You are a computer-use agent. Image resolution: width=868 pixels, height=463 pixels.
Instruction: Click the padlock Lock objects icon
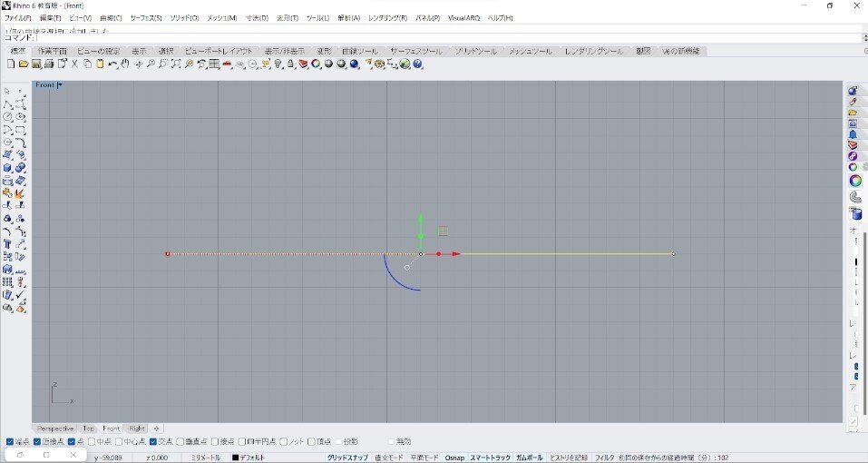(290, 64)
